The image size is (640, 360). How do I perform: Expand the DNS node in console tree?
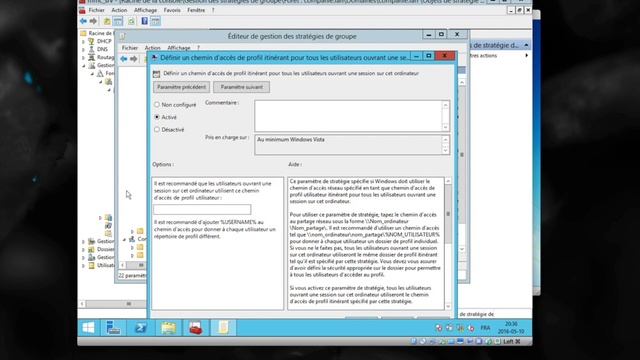tap(84, 49)
